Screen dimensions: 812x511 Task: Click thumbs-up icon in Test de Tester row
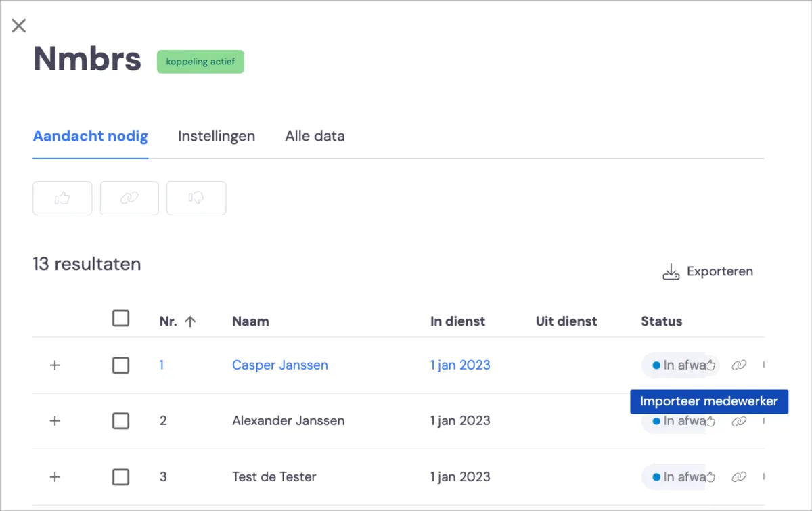tap(710, 477)
